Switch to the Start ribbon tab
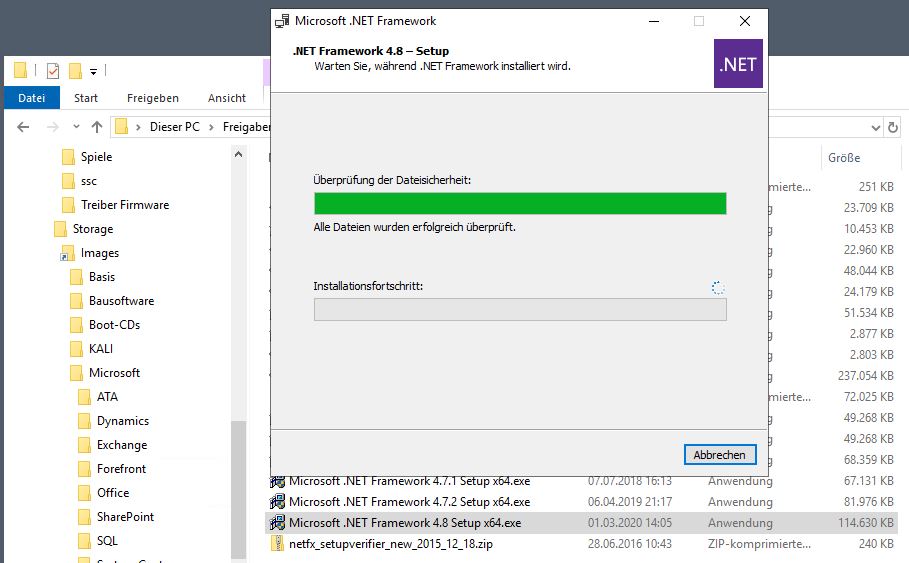This screenshot has height=563, width=909. (86, 98)
